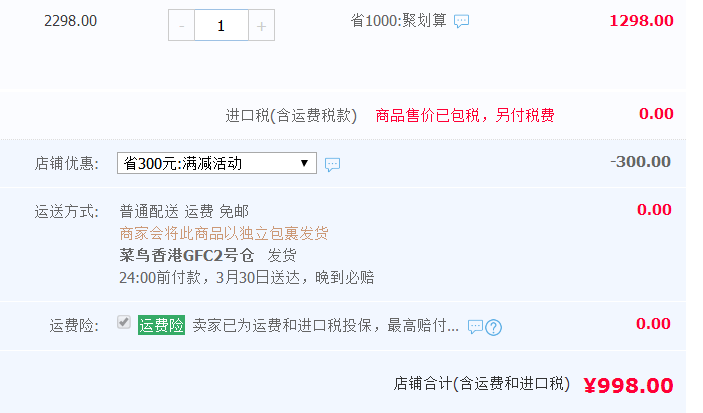The width and height of the screenshot is (703, 413).
Task: Click the 菜鸟香港GFC2号仓 warehouse text
Action: pyautogui.click(x=187, y=255)
